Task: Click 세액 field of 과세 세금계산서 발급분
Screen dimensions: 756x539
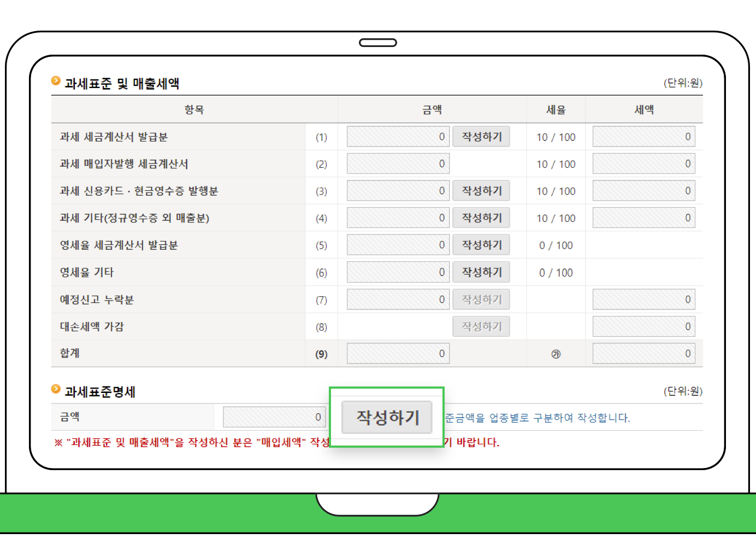Action: tap(643, 136)
